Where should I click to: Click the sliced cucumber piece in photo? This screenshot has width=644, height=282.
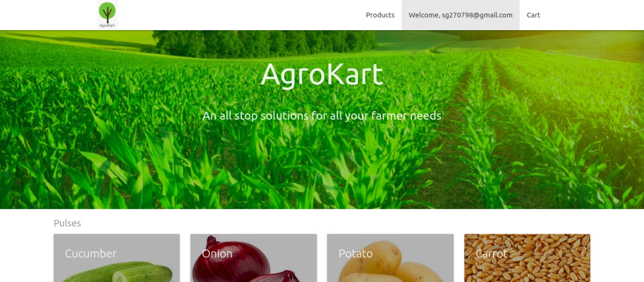[x=121, y=276]
